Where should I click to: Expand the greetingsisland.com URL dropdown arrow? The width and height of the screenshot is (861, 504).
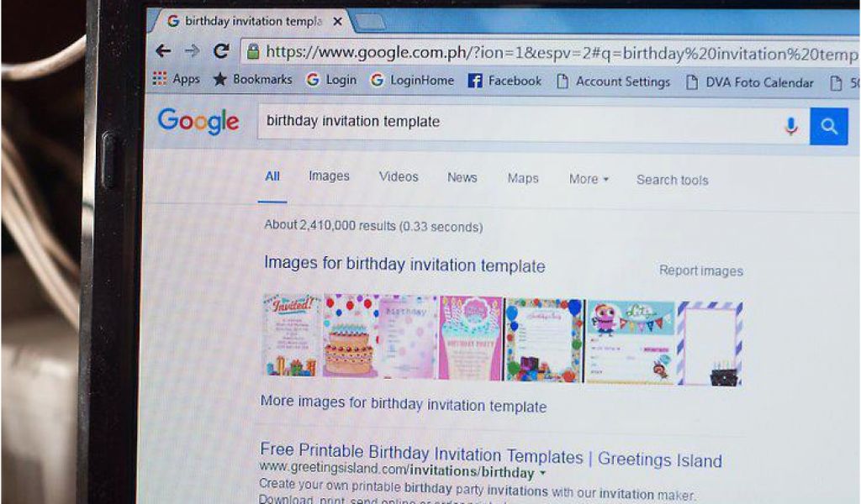click(x=542, y=472)
